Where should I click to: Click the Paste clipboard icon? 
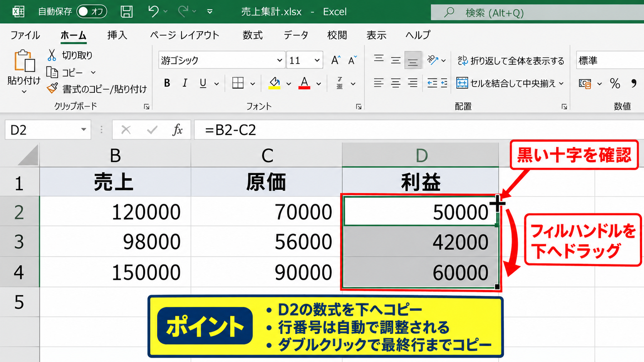point(24,61)
